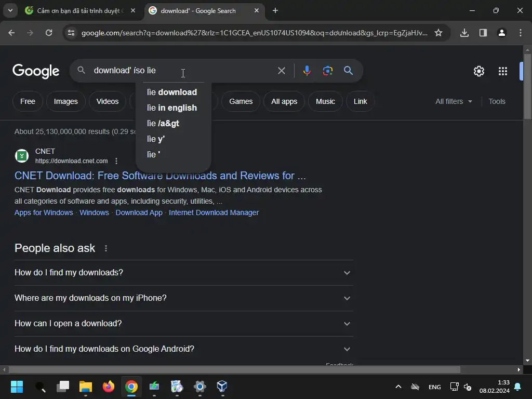Open Windows taskbar search

click(x=40, y=387)
